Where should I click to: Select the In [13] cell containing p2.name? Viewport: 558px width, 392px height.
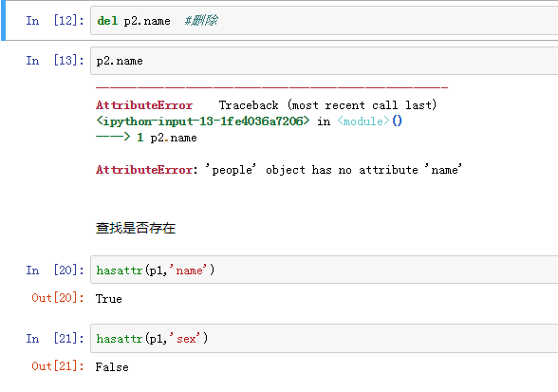(x=325, y=61)
